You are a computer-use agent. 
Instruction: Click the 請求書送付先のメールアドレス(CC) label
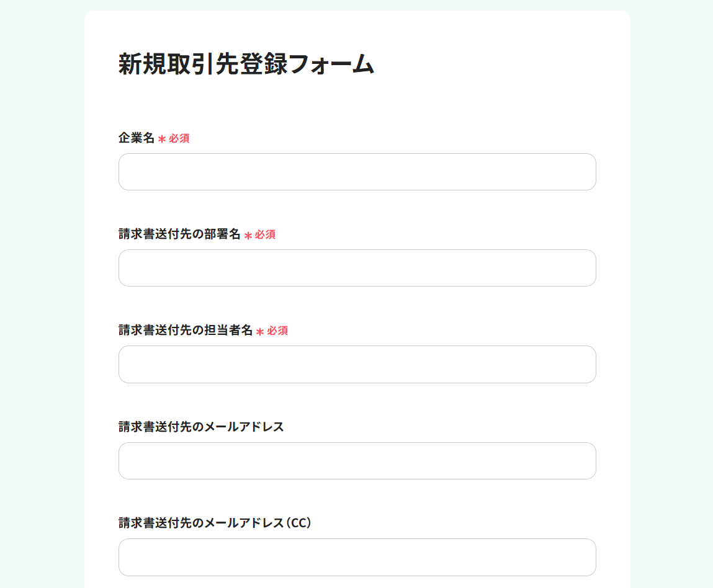point(215,523)
